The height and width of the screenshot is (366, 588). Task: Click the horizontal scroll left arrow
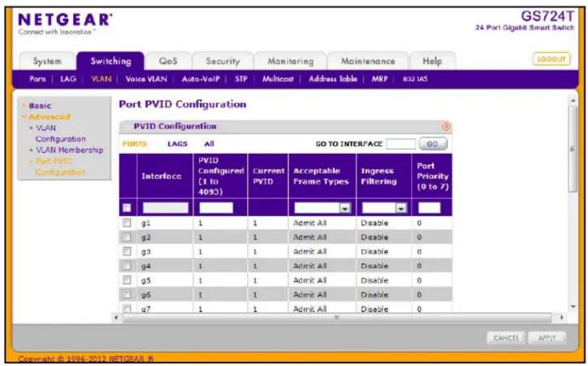[117, 317]
